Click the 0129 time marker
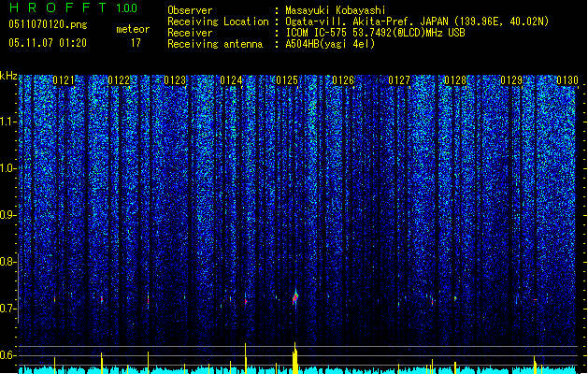 tap(512, 80)
